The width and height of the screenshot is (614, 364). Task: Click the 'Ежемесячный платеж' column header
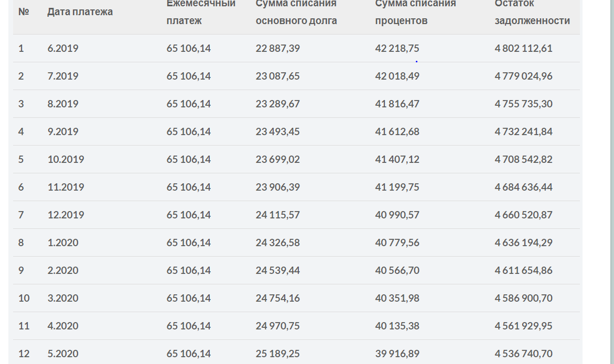[x=201, y=12]
